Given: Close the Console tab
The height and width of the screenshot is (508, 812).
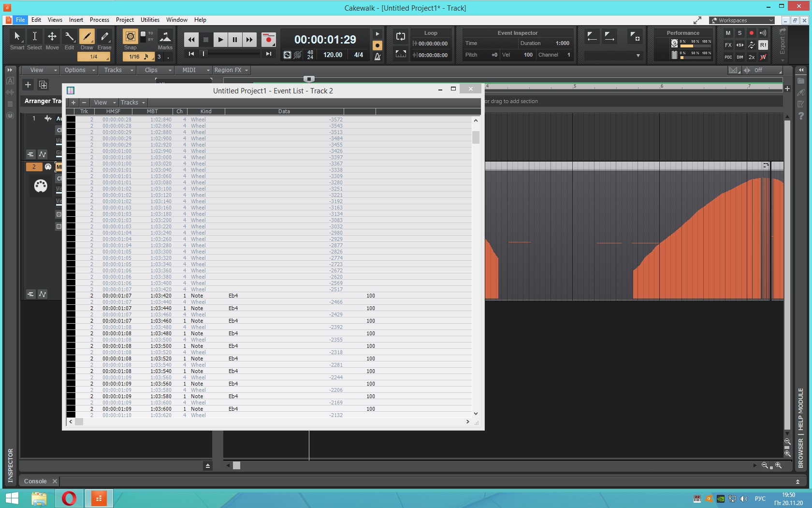Looking at the screenshot, I should click(x=55, y=481).
